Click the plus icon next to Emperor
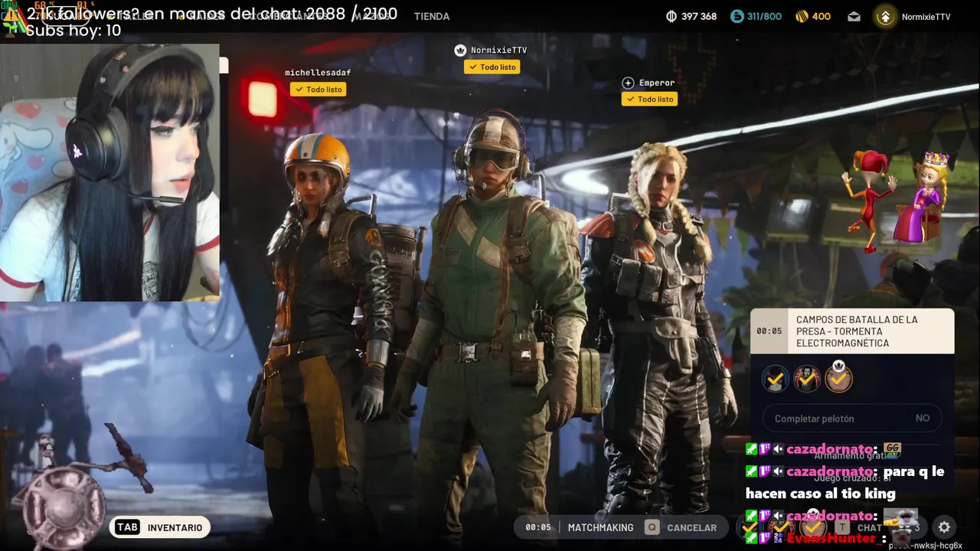 pyautogui.click(x=628, y=83)
